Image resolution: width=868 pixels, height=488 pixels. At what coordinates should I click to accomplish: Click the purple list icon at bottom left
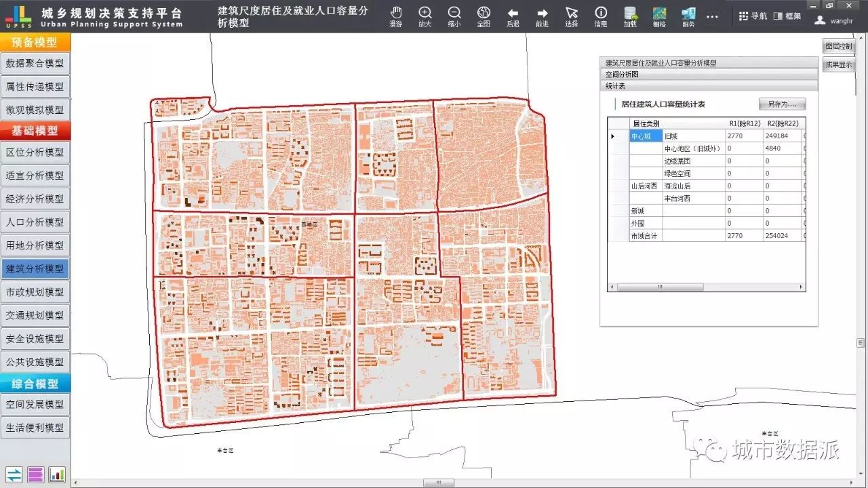[x=36, y=474]
